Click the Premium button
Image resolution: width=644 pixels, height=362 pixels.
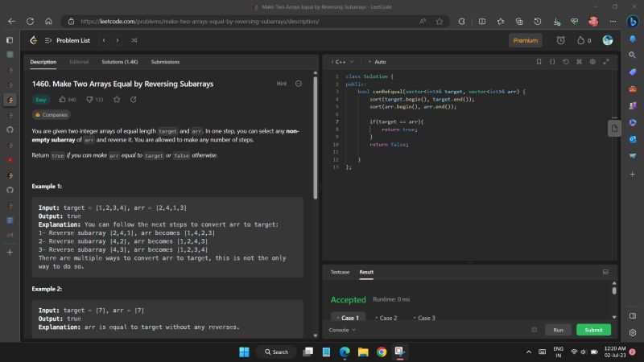526,40
